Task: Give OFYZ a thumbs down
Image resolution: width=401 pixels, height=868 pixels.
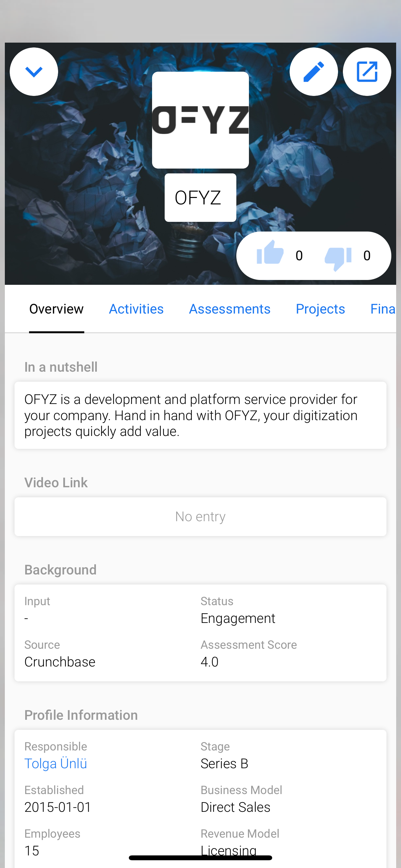Action: [338, 258]
